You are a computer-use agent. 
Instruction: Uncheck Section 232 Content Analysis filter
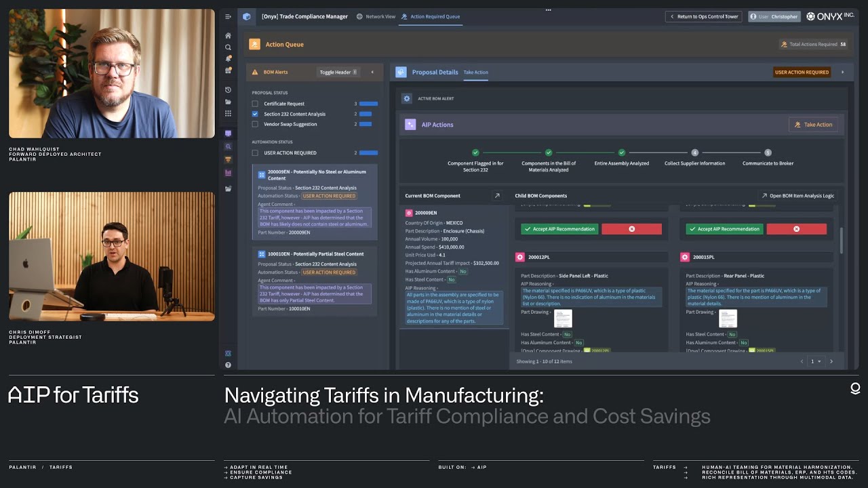click(255, 114)
